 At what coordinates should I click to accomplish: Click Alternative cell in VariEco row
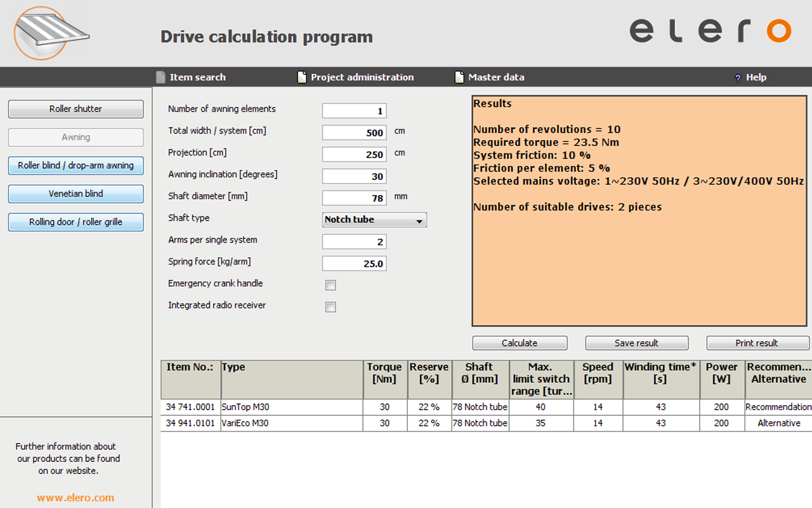pos(778,424)
